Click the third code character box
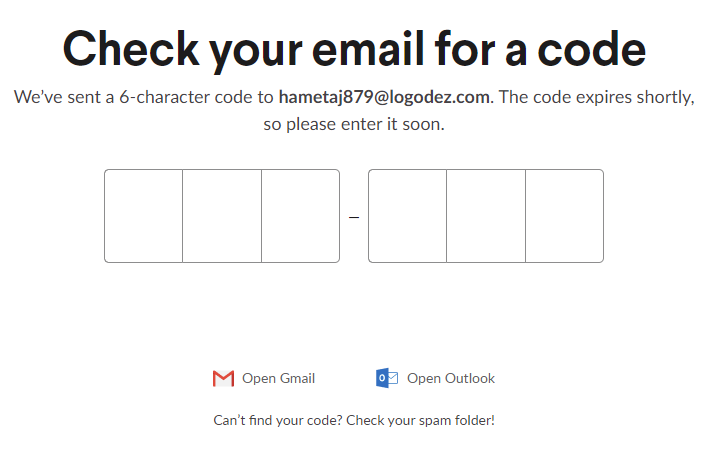The width and height of the screenshot is (708, 451). click(x=300, y=216)
